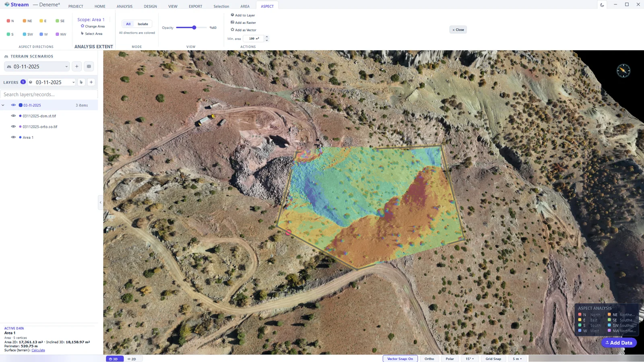Toggle Ortho mode

coord(429,359)
